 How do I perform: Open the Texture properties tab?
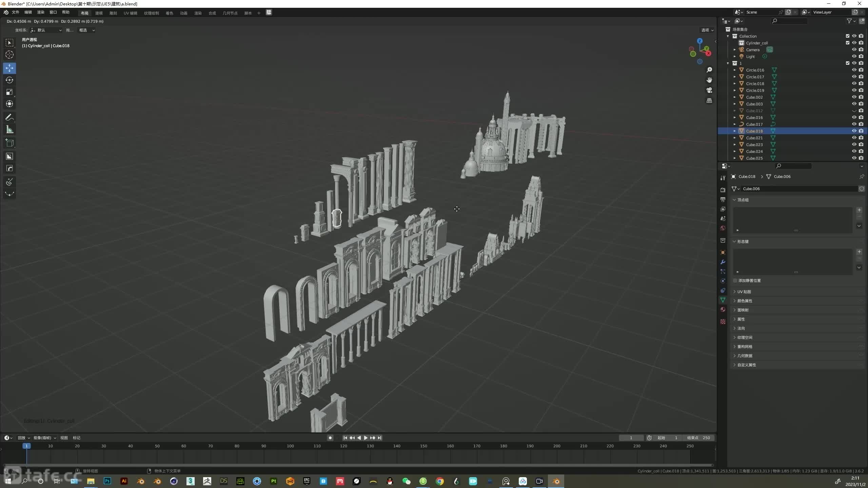point(723,321)
